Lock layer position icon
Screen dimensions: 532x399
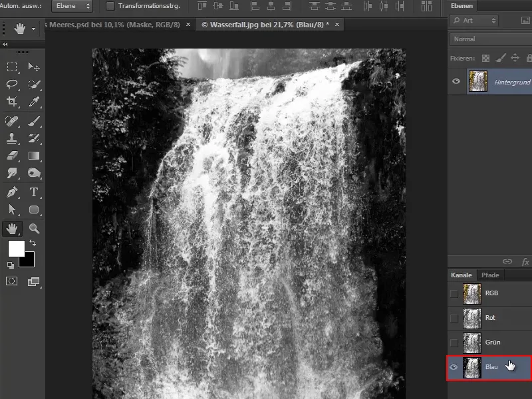click(515, 58)
